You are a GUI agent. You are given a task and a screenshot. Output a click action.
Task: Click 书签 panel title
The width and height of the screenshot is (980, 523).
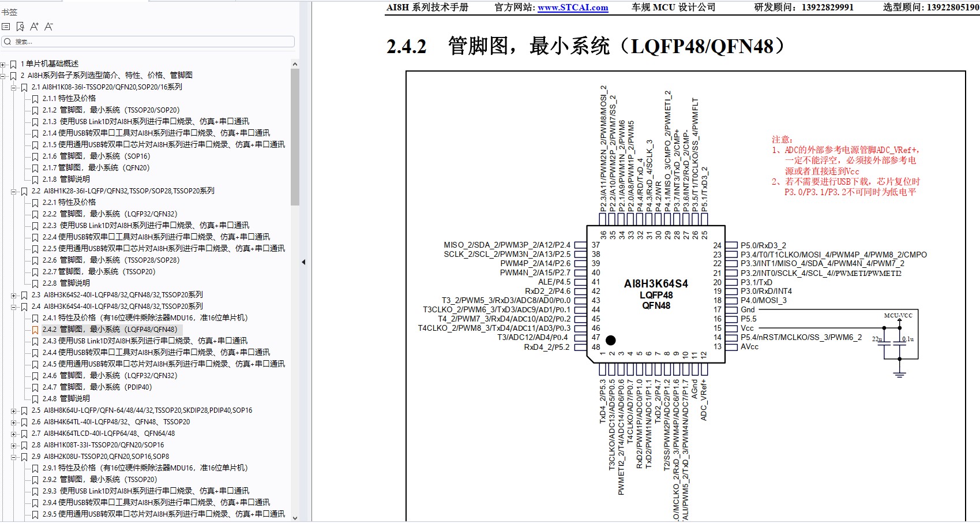click(x=9, y=12)
